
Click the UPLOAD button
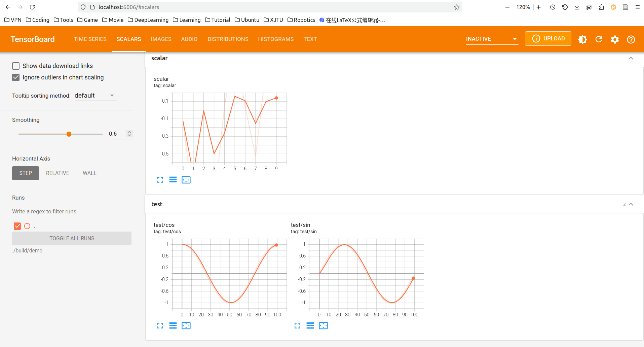pos(548,39)
